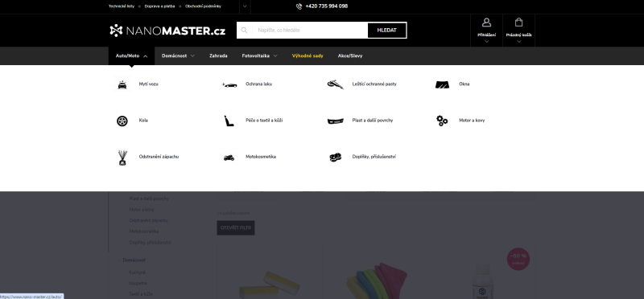
Task: Open the Kola text link
Action: tap(143, 121)
